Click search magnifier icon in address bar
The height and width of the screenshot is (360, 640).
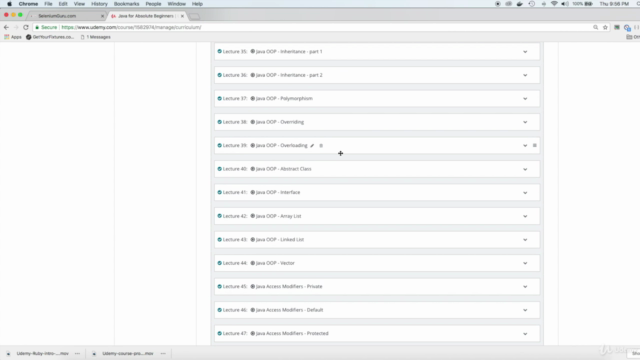pyautogui.click(x=596, y=27)
